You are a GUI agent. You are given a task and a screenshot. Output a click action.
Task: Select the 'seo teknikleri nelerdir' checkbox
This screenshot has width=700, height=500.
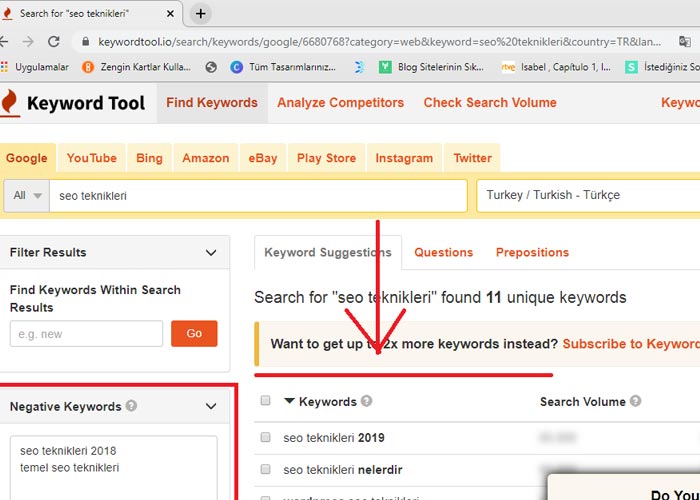pyautogui.click(x=265, y=469)
